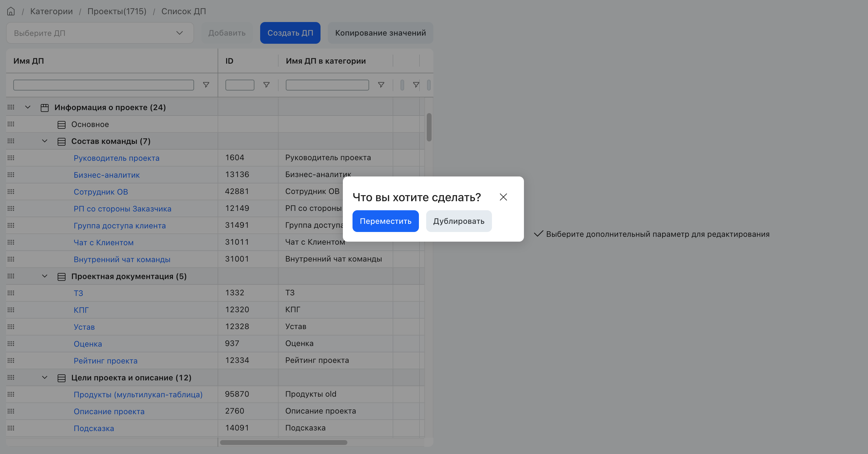The image size is (868, 454).
Task: Click the Переместить button in dialog
Action: 385,221
